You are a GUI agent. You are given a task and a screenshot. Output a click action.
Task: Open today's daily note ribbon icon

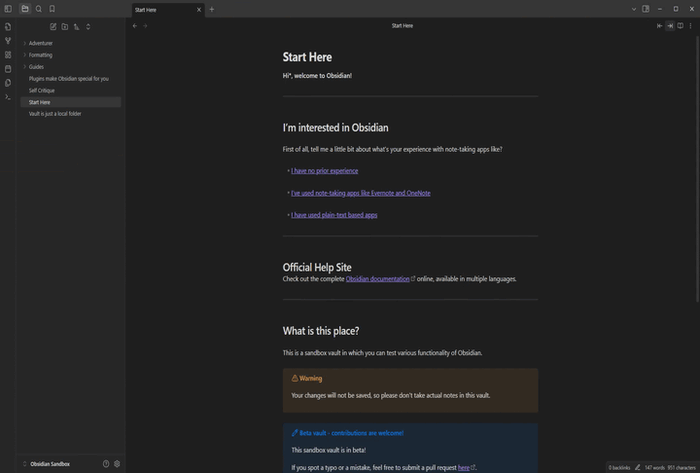[8, 69]
